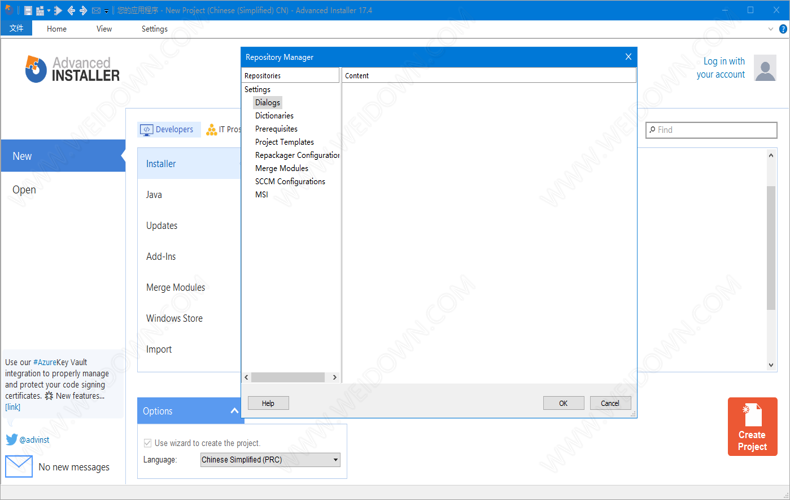Screen dimensions: 790x500
Task: Click the repositories horizontal scrollbar thumb
Action: click(x=288, y=377)
